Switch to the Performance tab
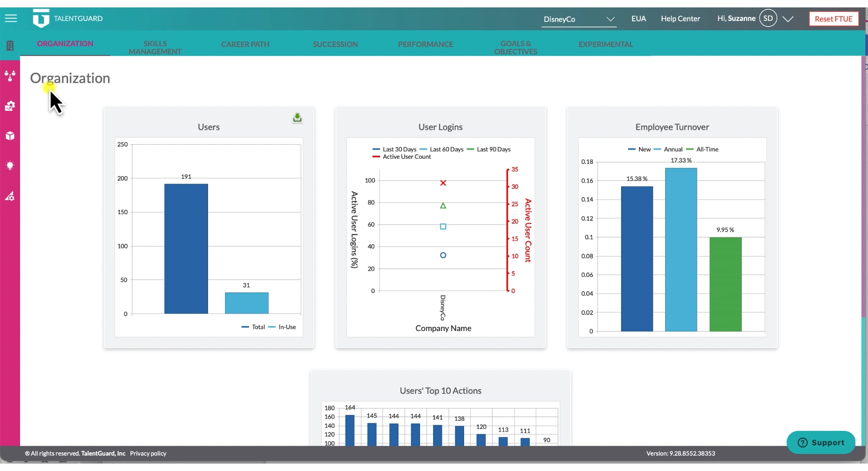This screenshot has height=471, width=868. (425, 44)
